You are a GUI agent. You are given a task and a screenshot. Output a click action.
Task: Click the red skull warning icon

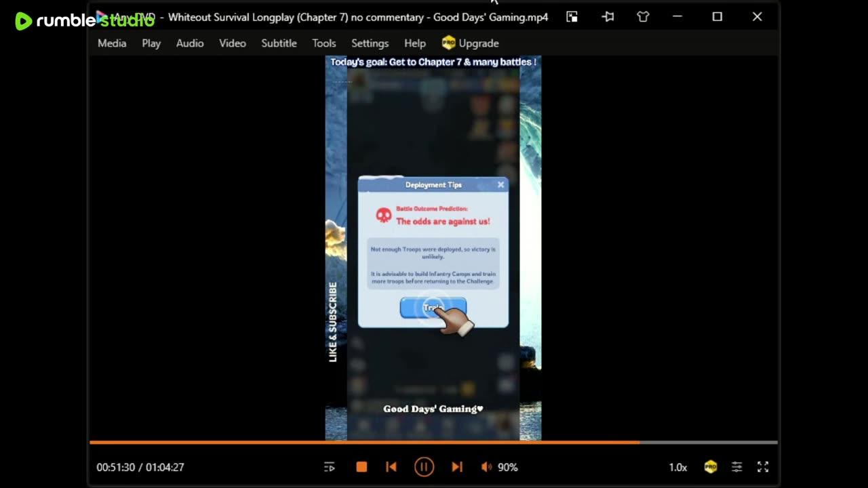pos(384,216)
